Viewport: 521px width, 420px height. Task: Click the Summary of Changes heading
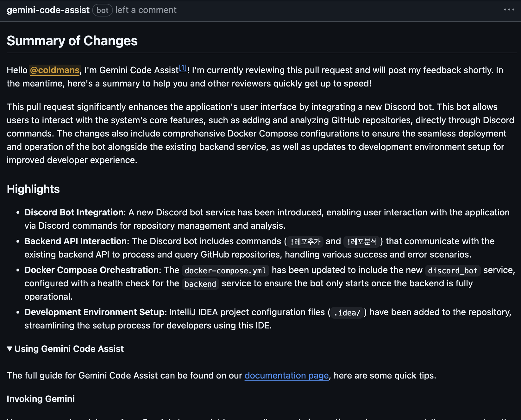click(x=72, y=41)
